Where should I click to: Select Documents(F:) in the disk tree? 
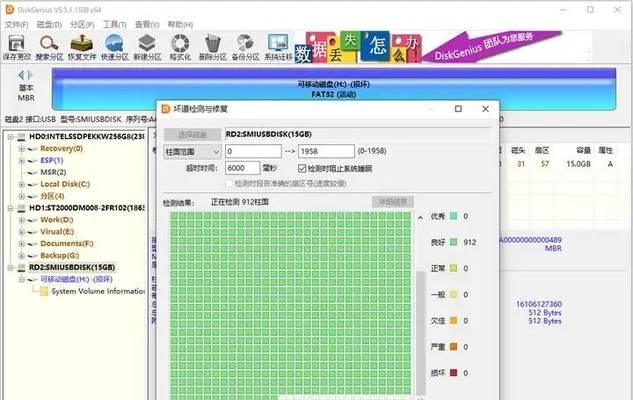pos(67,244)
